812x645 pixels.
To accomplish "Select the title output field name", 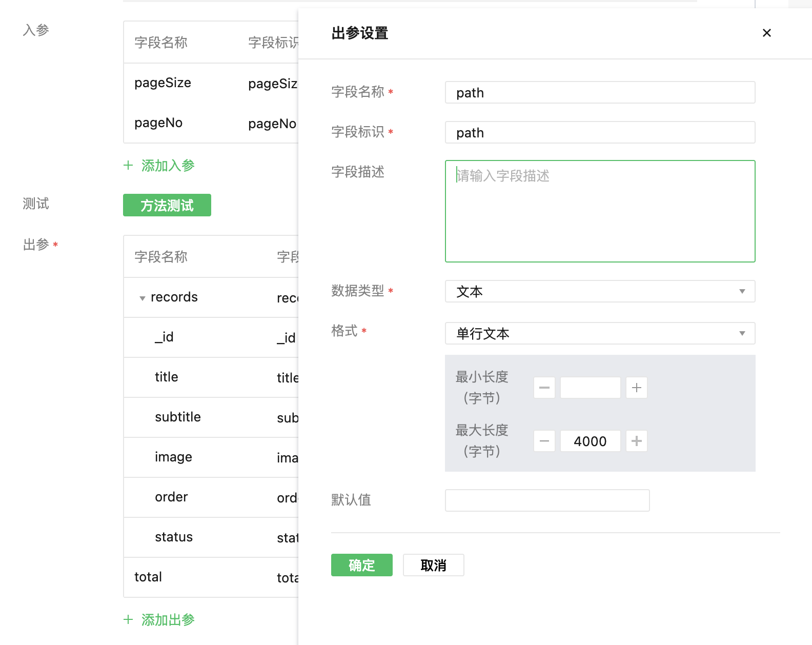I will [x=167, y=377].
